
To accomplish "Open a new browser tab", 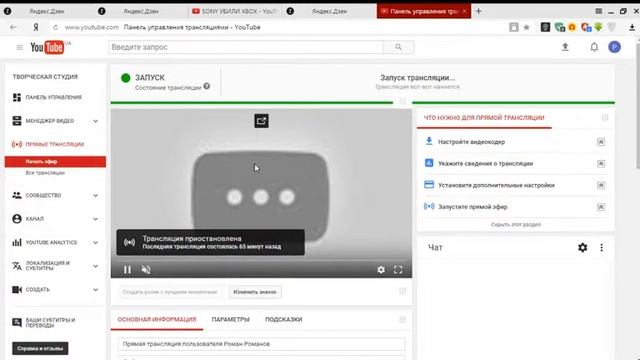I will (479, 11).
